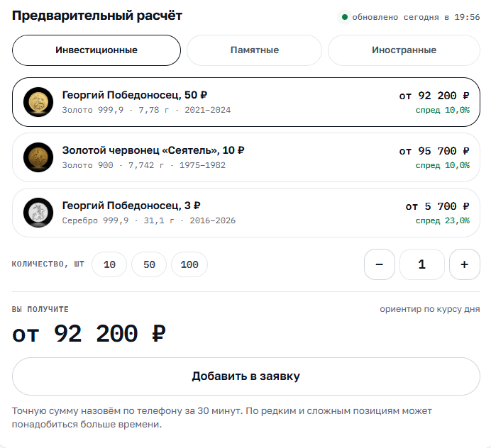
Task: Focus the quantity input field showing 1
Action: [422, 264]
